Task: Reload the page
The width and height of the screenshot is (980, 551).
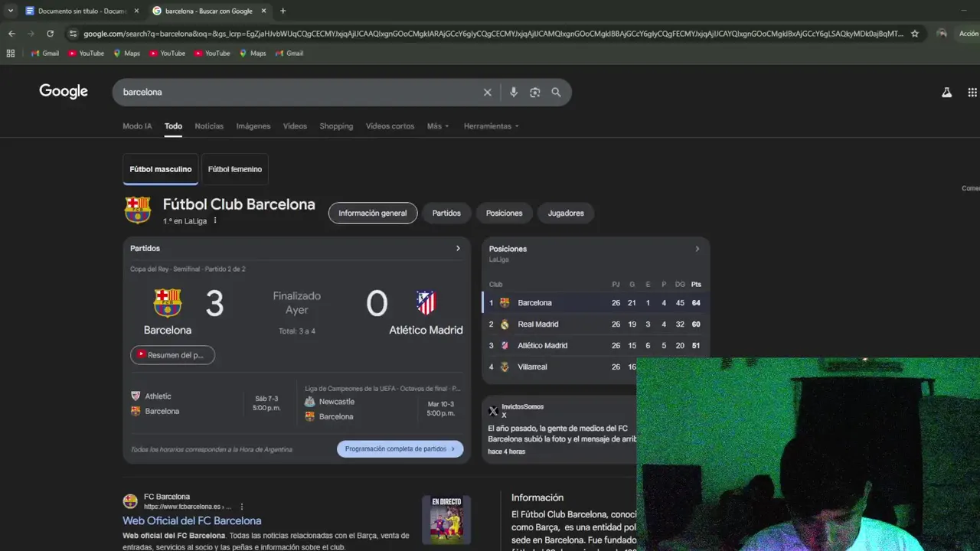Action: pyautogui.click(x=50, y=34)
